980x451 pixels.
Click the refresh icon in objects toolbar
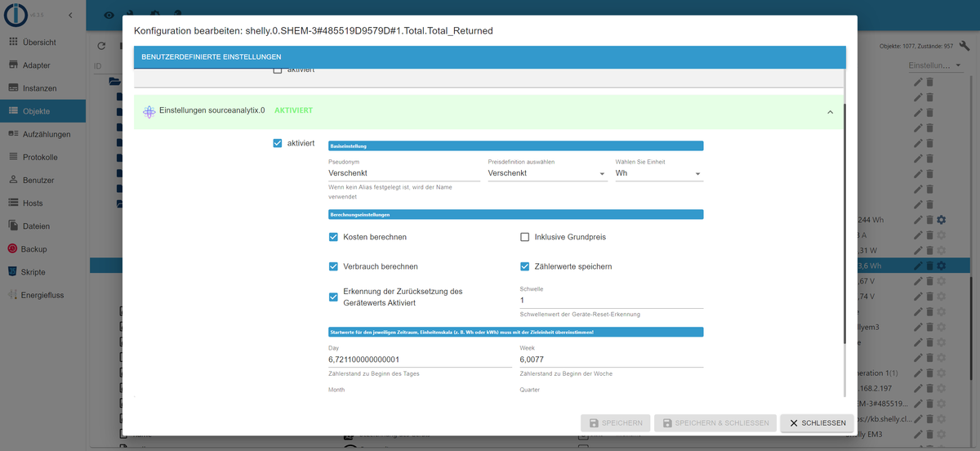(101, 47)
